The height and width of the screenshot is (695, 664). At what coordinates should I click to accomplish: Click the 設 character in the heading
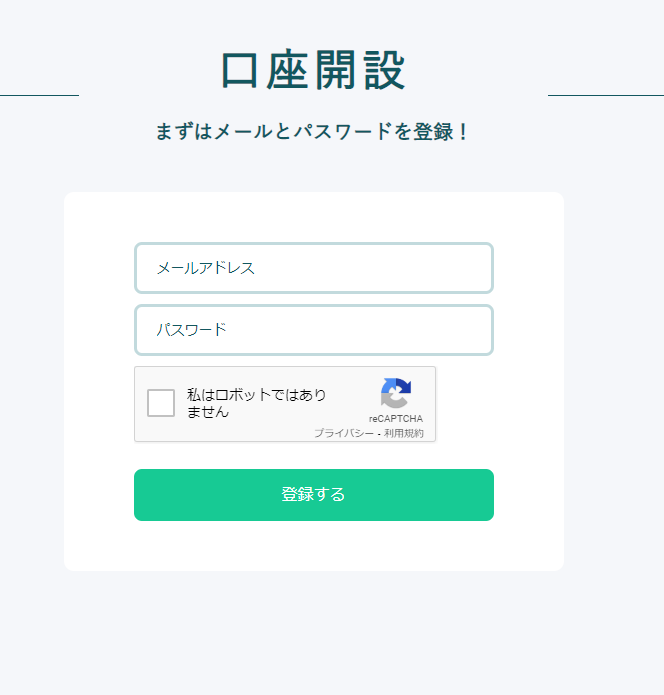pyautogui.click(x=385, y=72)
